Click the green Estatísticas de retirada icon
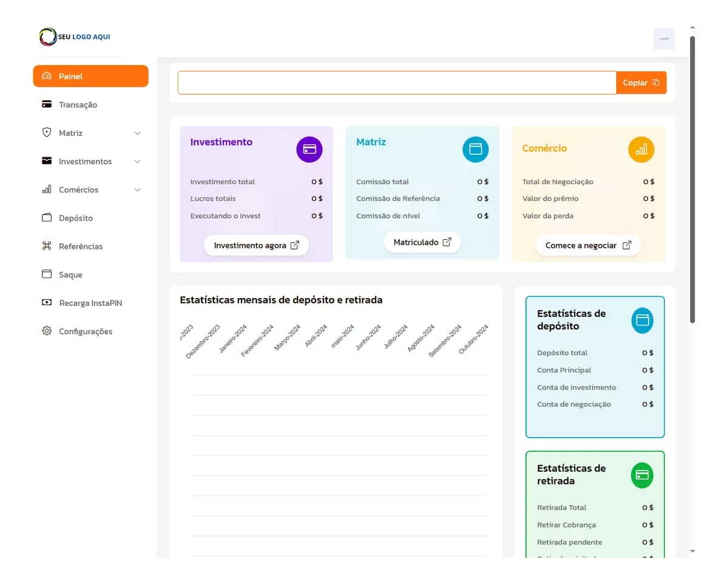This screenshot has width=728, height=584. (642, 475)
